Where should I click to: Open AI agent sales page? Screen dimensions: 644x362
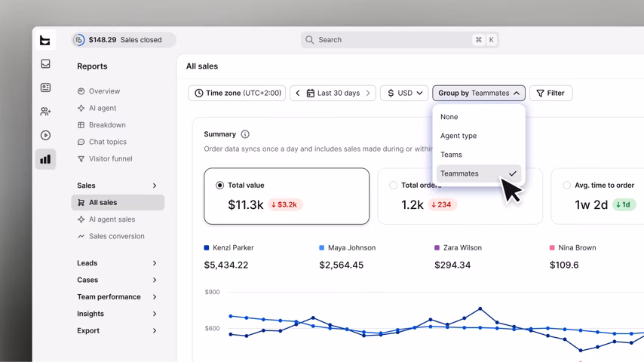(112, 219)
